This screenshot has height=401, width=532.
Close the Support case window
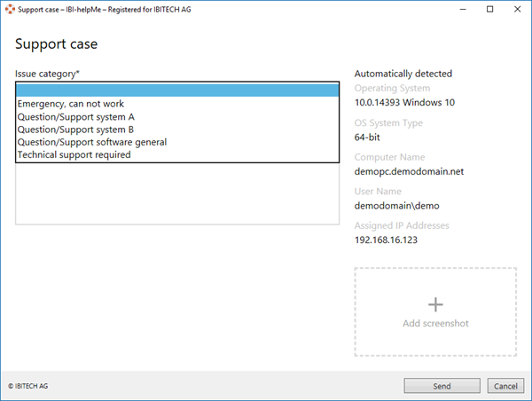click(x=518, y=9)
